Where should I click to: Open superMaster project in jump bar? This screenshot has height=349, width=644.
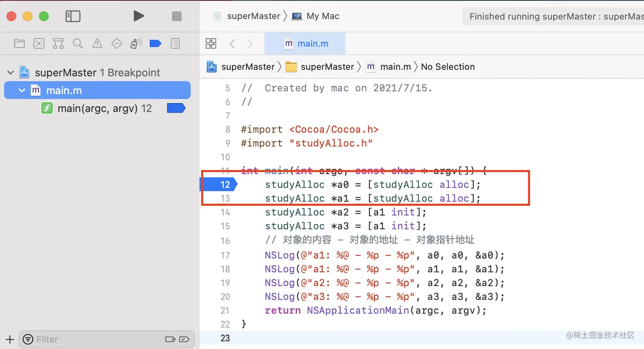point(241,67)
